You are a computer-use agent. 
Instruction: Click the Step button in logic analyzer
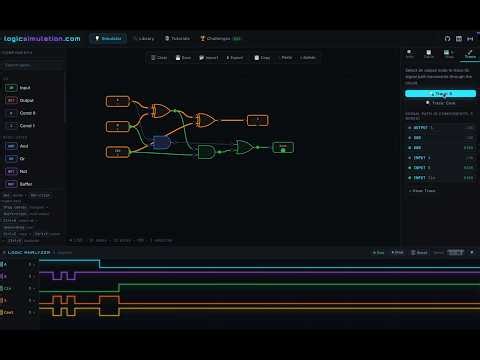[x=397, y=253]
